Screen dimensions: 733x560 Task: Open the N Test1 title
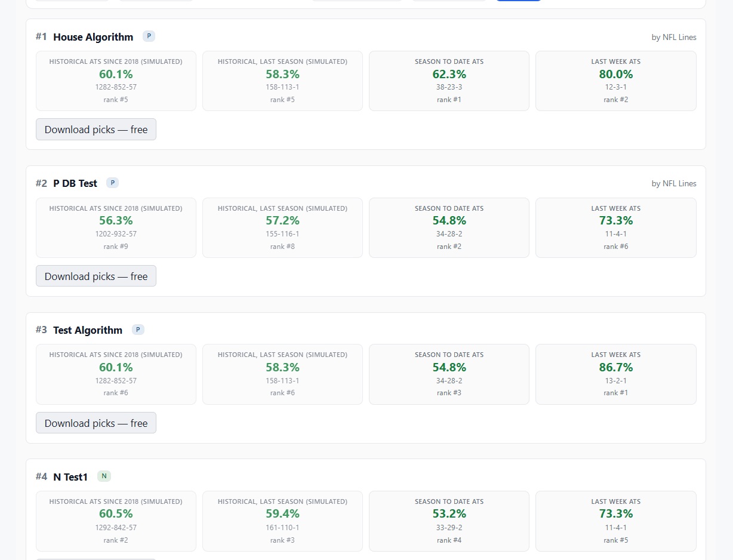(x=70, y=477)
